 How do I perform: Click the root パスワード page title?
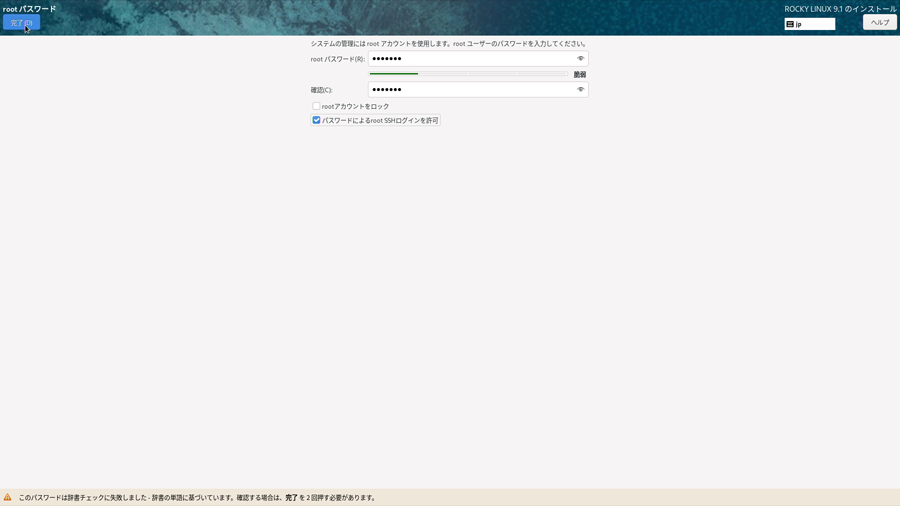(x=30, y=9)
